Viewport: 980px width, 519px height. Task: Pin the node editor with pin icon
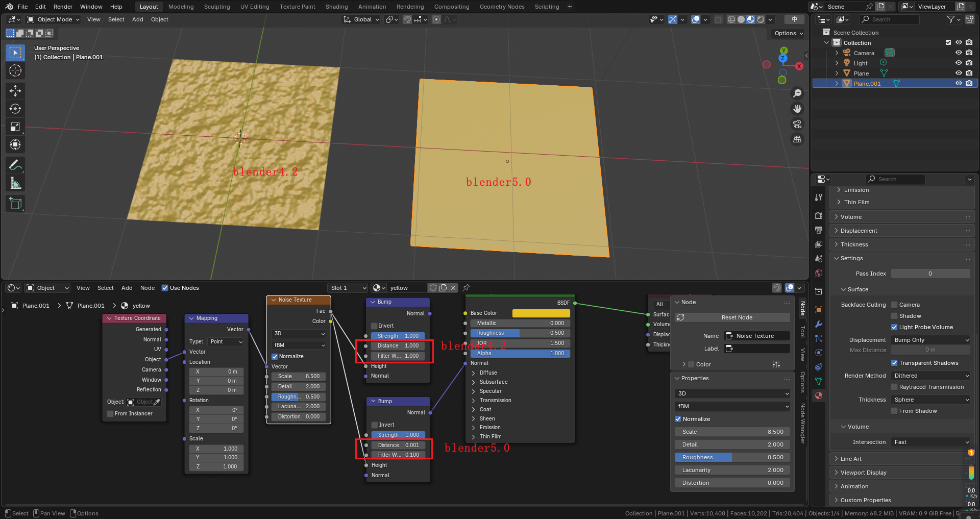coord(466,288)
